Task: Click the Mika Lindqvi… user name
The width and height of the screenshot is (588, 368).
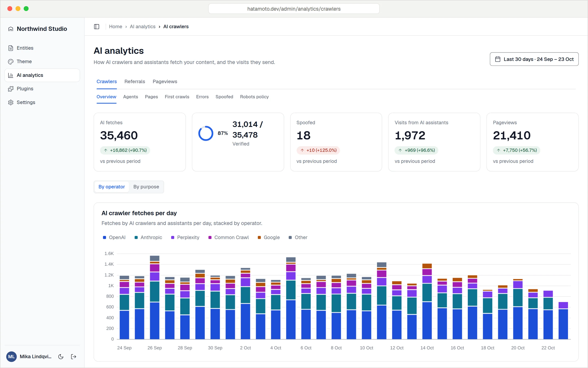Action: pyautogui.click(x=36, y=357)
